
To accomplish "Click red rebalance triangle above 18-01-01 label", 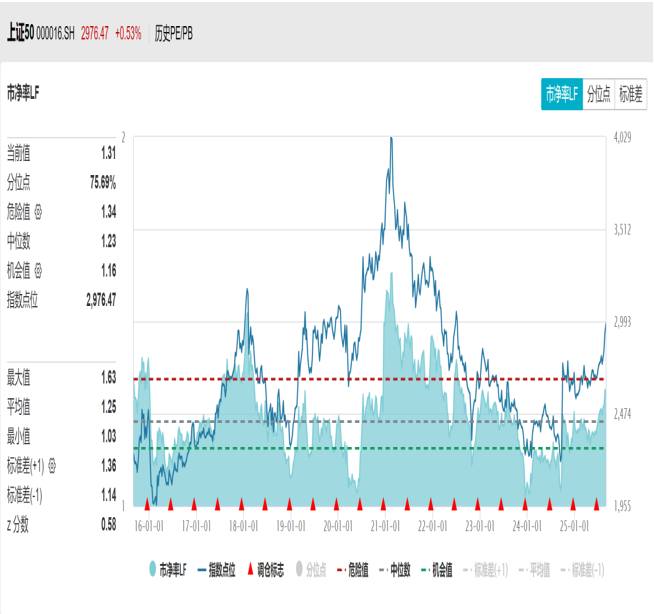I will [241, 504].
